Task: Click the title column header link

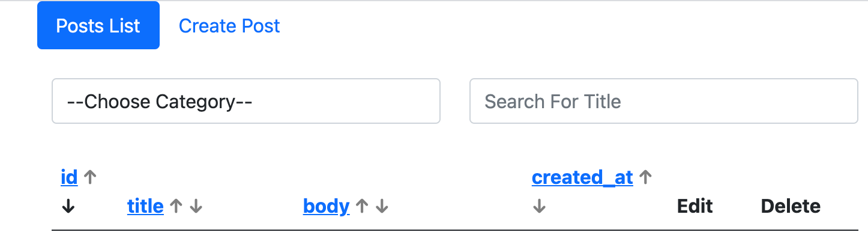Action: (x=145, y=206)
